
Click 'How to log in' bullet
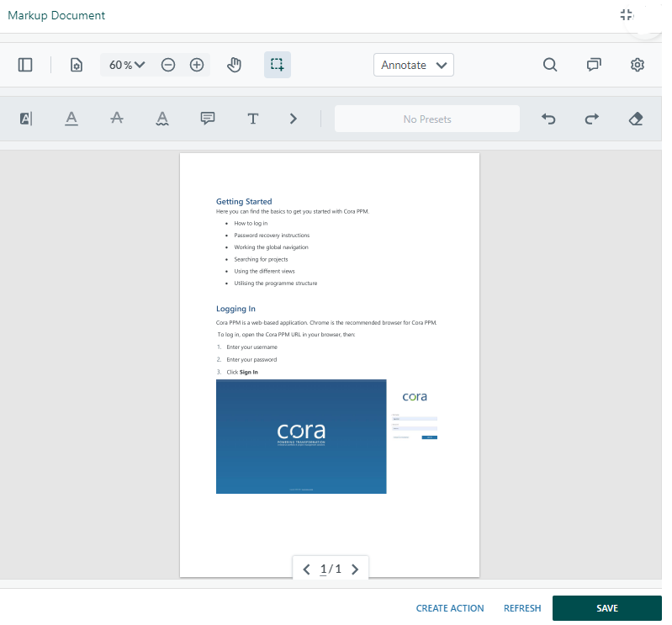pyautogui.click(x=251, y=224)
